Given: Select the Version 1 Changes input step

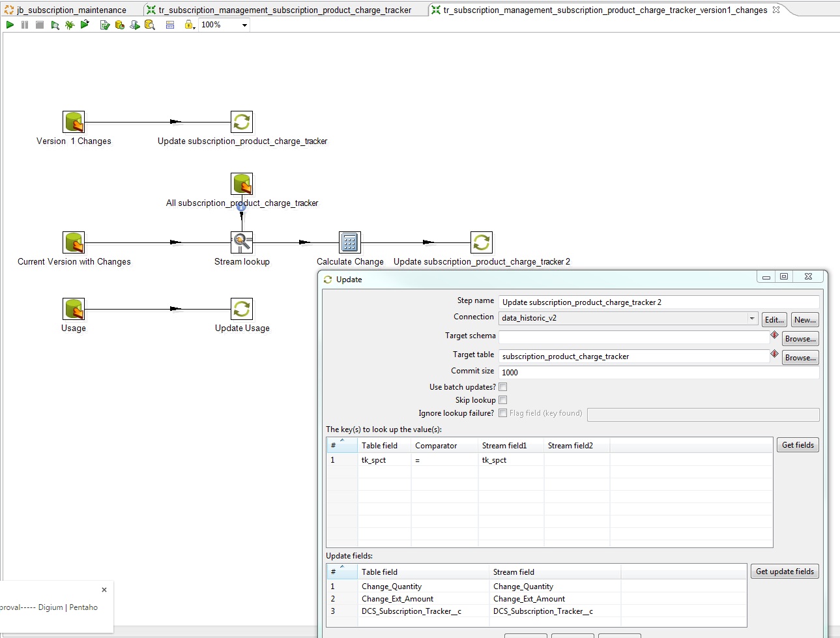Looking at the screenshot, I should pos(74,122).
